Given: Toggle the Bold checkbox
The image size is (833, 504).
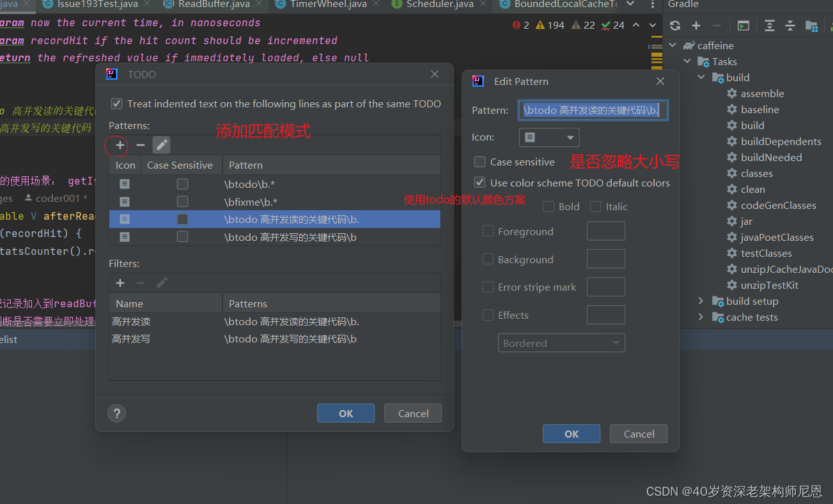Looking at the screenshot, I should 548,206.
